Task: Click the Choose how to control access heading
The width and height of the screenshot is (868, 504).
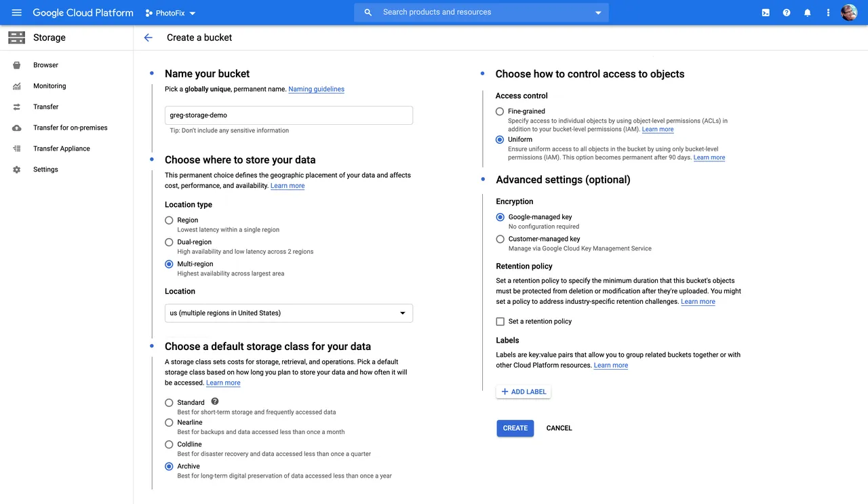Action: coord(590,74)
